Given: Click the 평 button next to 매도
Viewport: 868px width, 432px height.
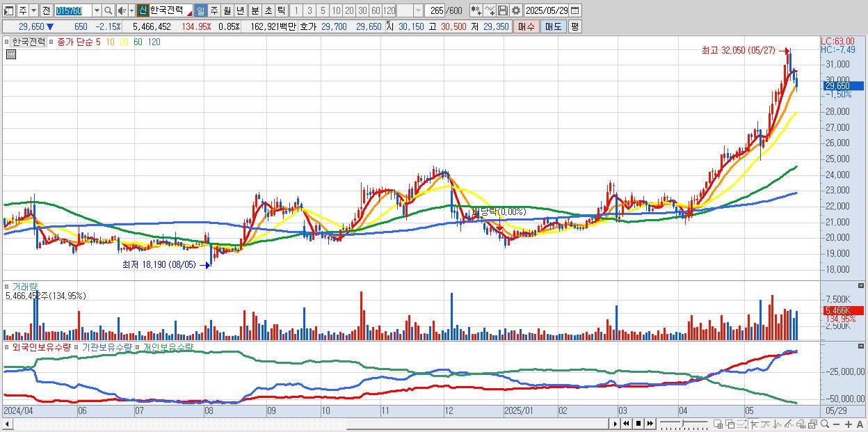Looking at the screenshot, I should pyautogui.click(x=574, y=26).
